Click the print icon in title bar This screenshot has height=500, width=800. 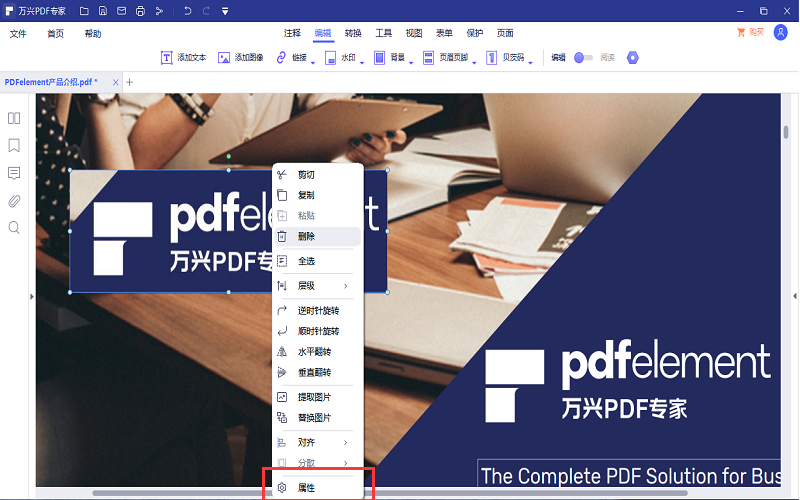(x=140, y=11)
